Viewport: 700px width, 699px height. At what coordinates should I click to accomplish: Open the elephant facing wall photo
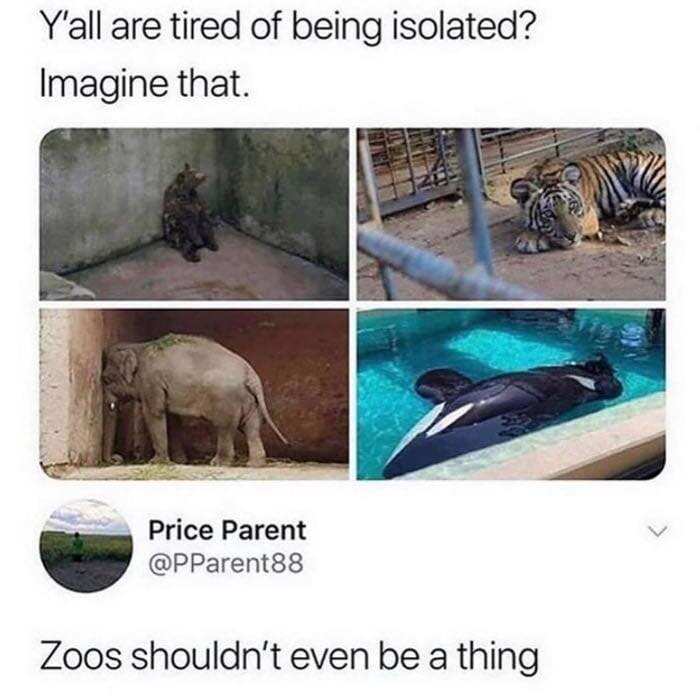click(x=194, y=394)
